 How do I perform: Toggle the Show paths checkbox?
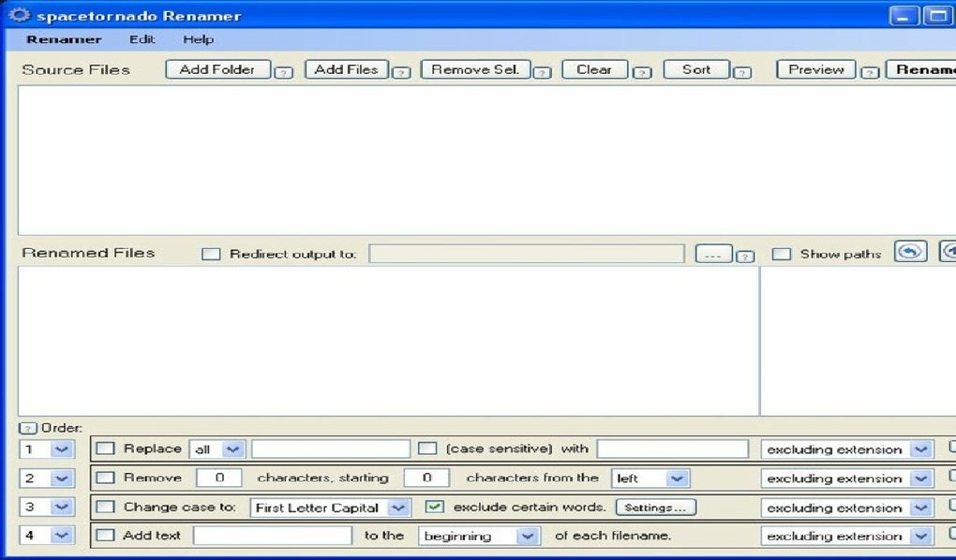781,254
